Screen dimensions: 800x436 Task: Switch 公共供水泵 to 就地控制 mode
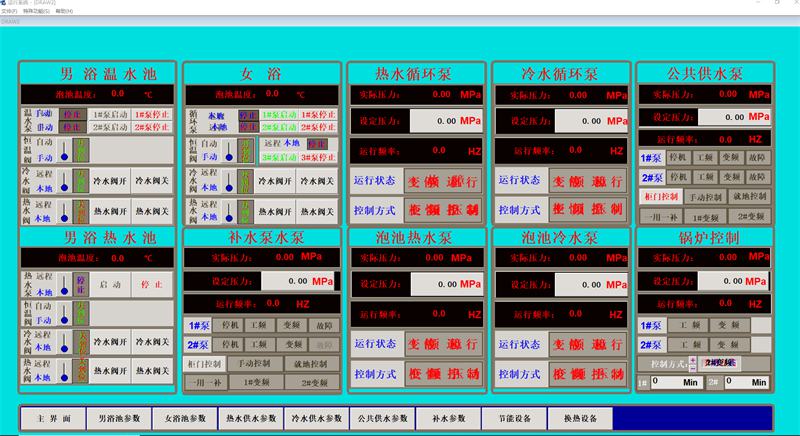749,197
